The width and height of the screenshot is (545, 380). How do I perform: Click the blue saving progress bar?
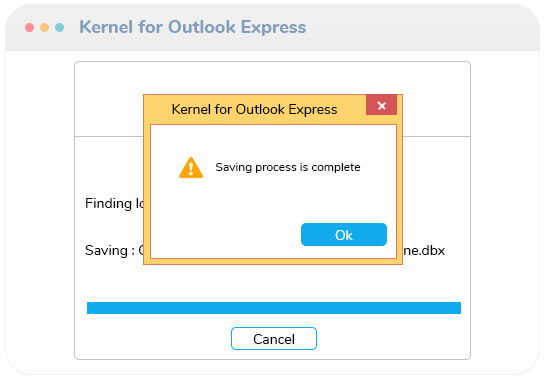pyautogui.click(x=274, y=308)
